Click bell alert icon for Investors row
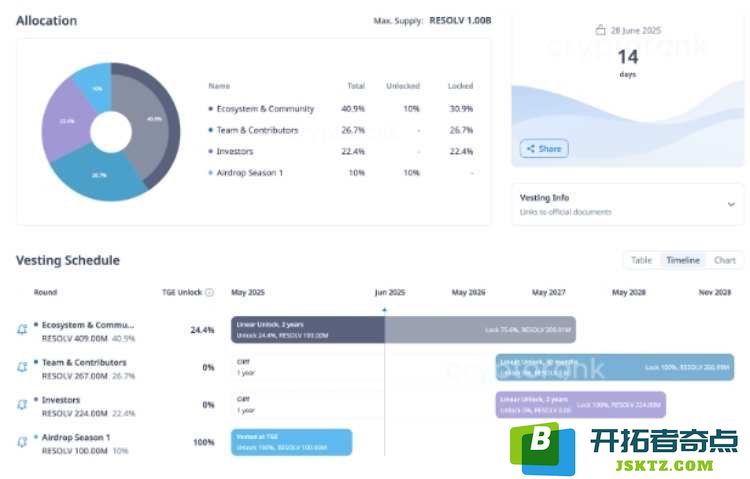 click(x=22, y=404)
